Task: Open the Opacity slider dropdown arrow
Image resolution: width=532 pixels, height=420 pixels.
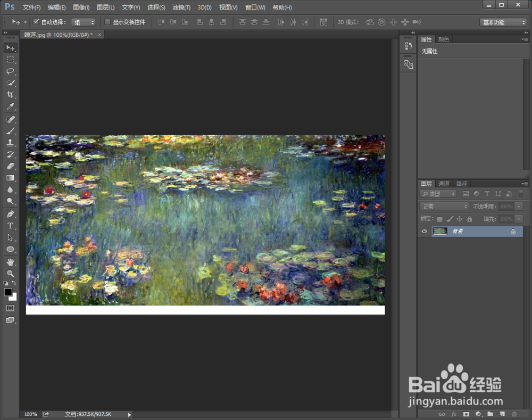Action: 519,206
